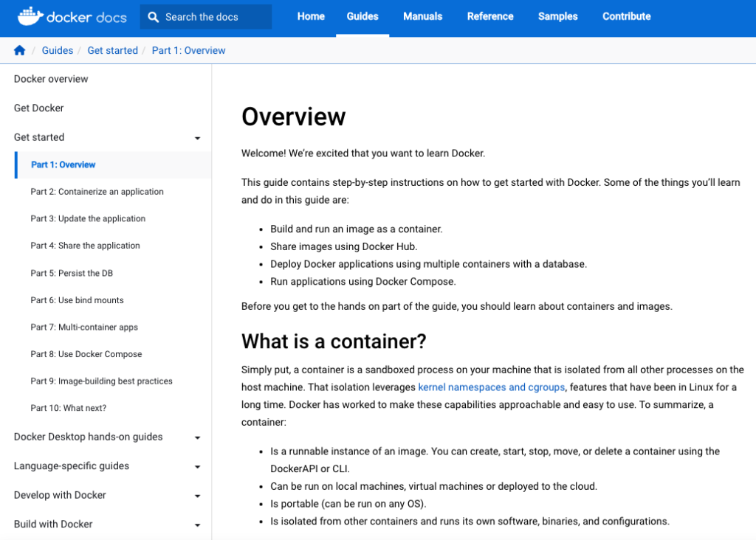
Task: Expand Build with Docker arrow
Action: (197, 525)
